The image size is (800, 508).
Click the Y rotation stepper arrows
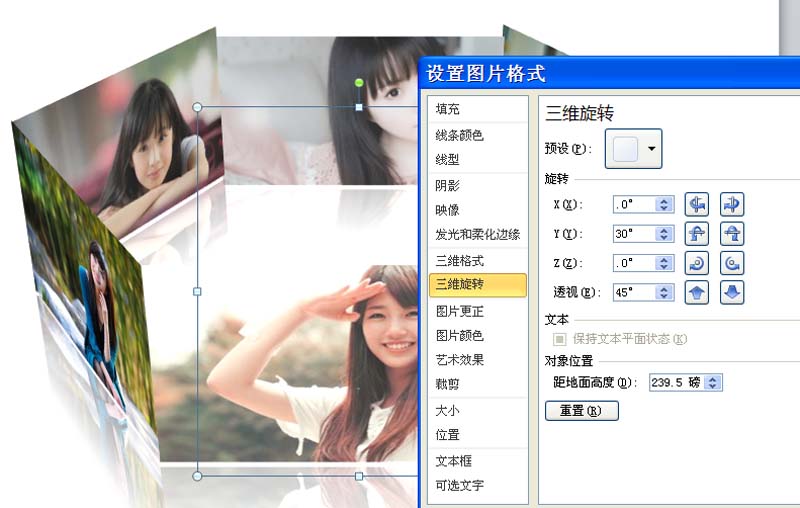coord(664,234)
